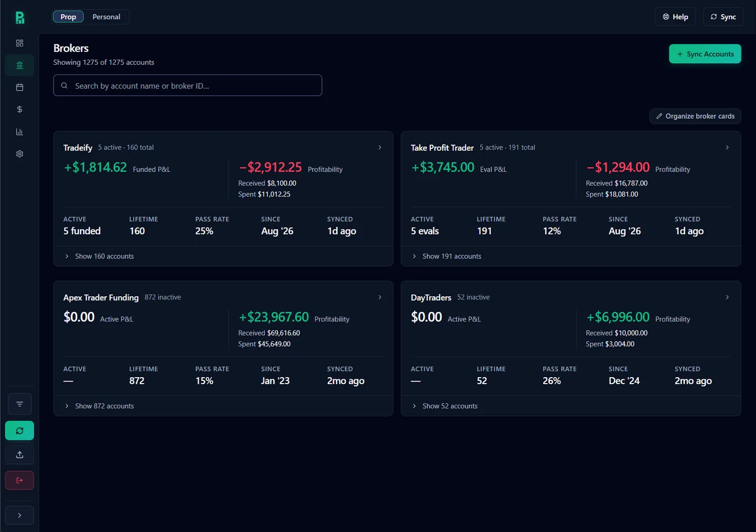
Task: Open Take Profit Trader card chevron
Action: [x=727, y=147]
